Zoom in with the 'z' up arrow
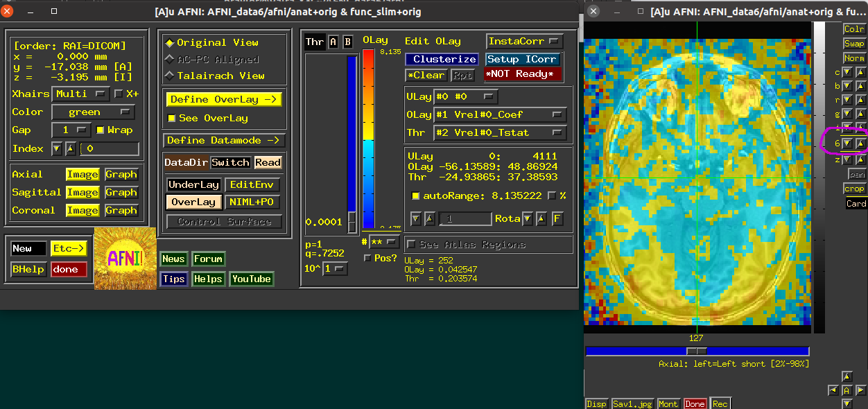 click(860, 159)
